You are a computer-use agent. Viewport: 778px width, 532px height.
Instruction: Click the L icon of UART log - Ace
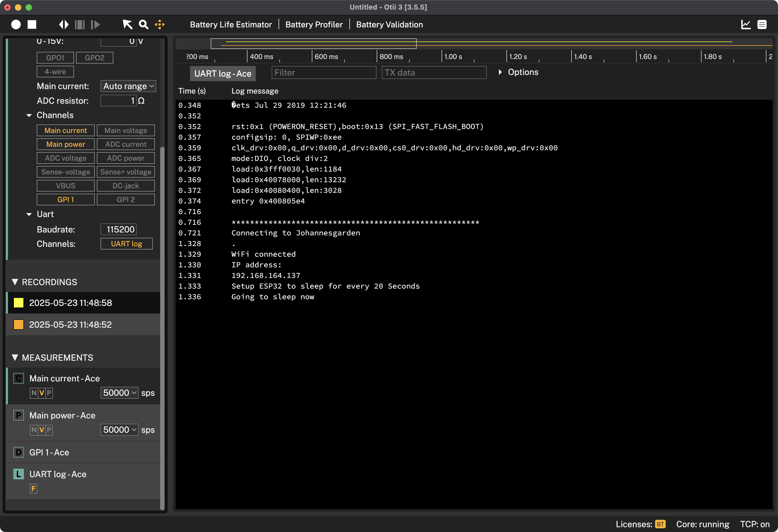pyautogui.click(x=18, y=474)
